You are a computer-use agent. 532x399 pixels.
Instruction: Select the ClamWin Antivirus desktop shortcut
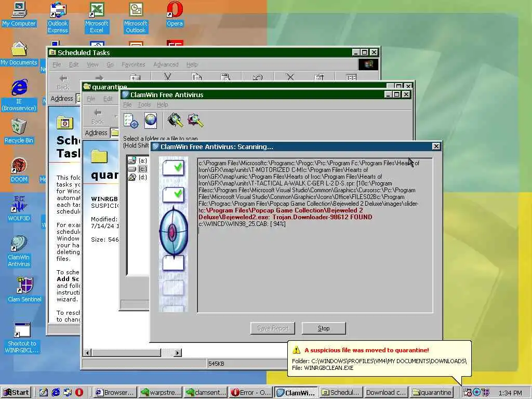[x=19, y=251]
